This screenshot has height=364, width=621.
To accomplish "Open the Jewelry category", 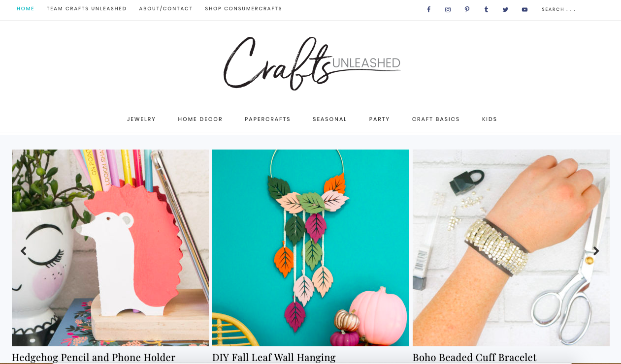I will [141, 119].
